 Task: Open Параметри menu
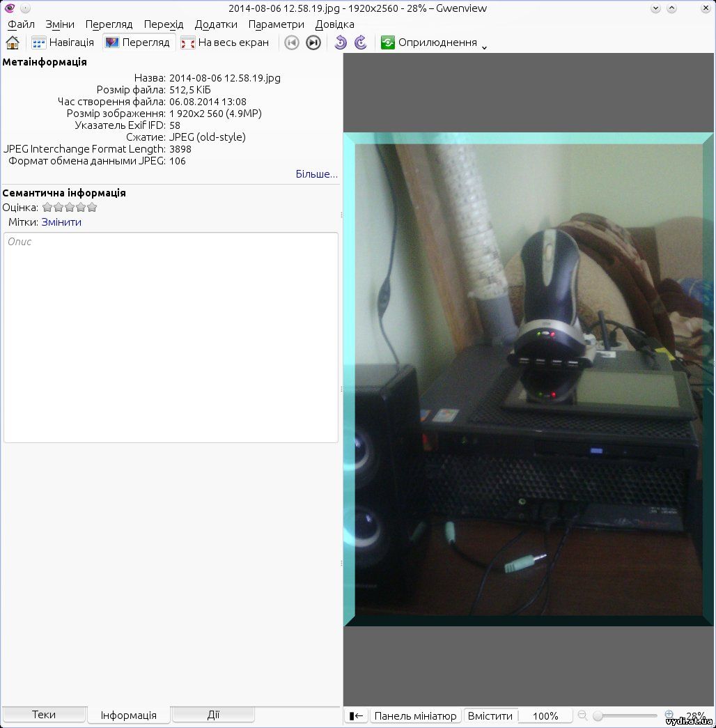(277, 24)
